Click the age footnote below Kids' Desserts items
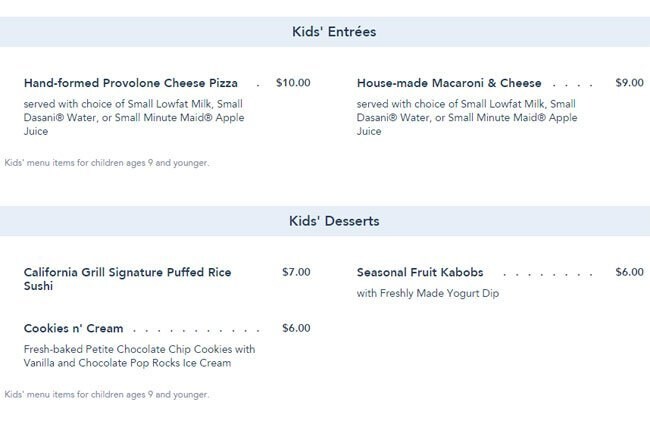Screen dimensions: 650x421 [x=107, y=394]
